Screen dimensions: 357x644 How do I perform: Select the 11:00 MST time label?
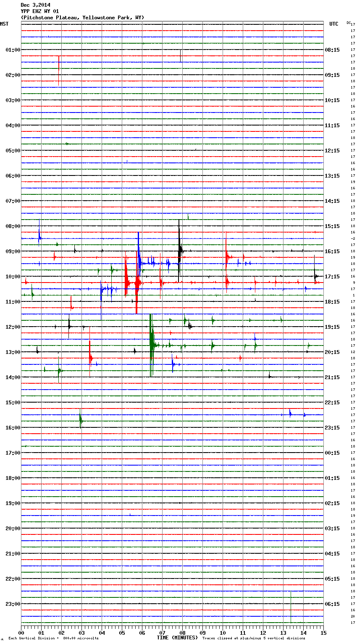coord(13,302)
